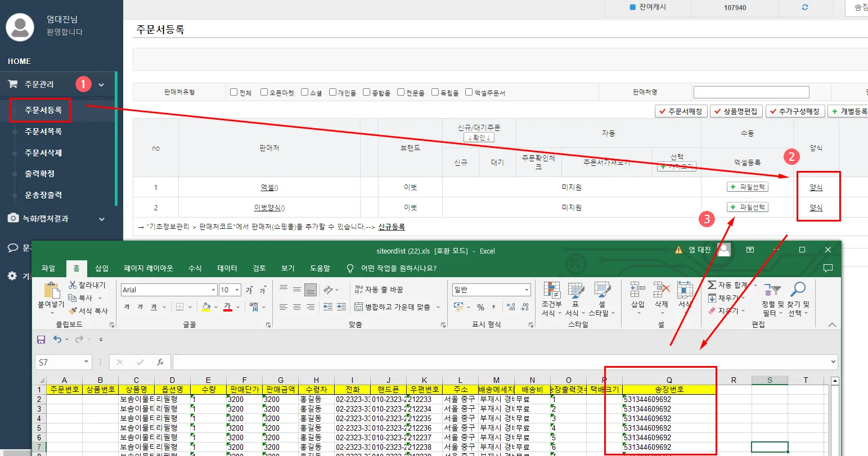868x456 pixels.
Task: Click the percent style icon
Action: coord(480,307)
